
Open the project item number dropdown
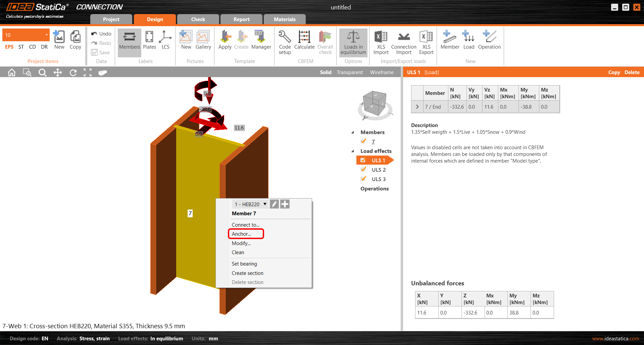[x=46, y=35]
